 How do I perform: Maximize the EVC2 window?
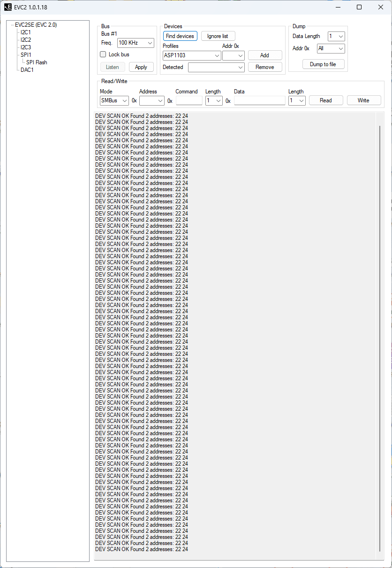point(359,7)
